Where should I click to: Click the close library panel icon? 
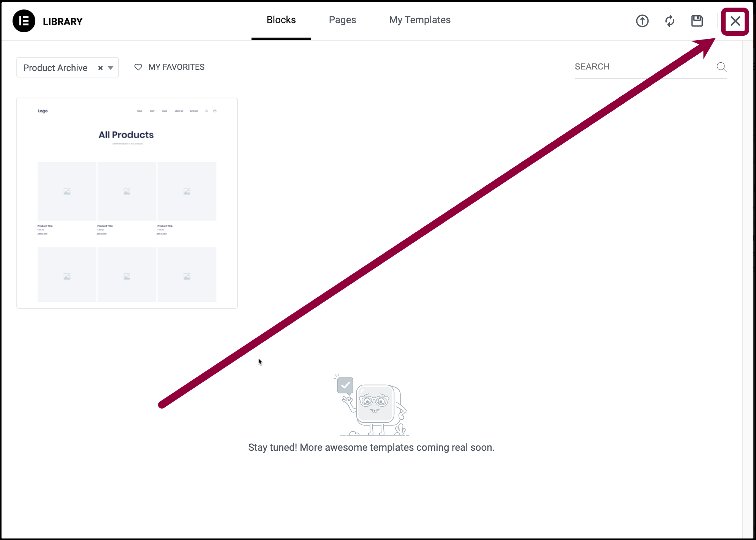tap(735, 21)
